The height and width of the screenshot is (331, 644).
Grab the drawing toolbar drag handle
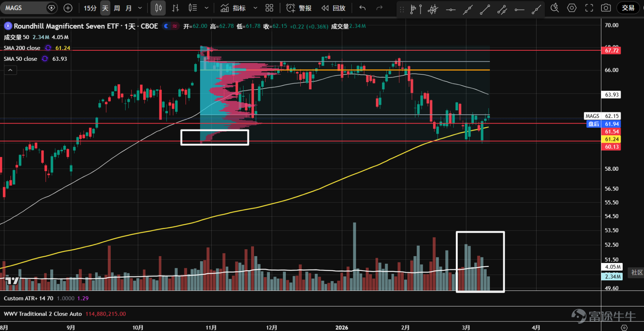pyautogui.click(x=402, y=9)
